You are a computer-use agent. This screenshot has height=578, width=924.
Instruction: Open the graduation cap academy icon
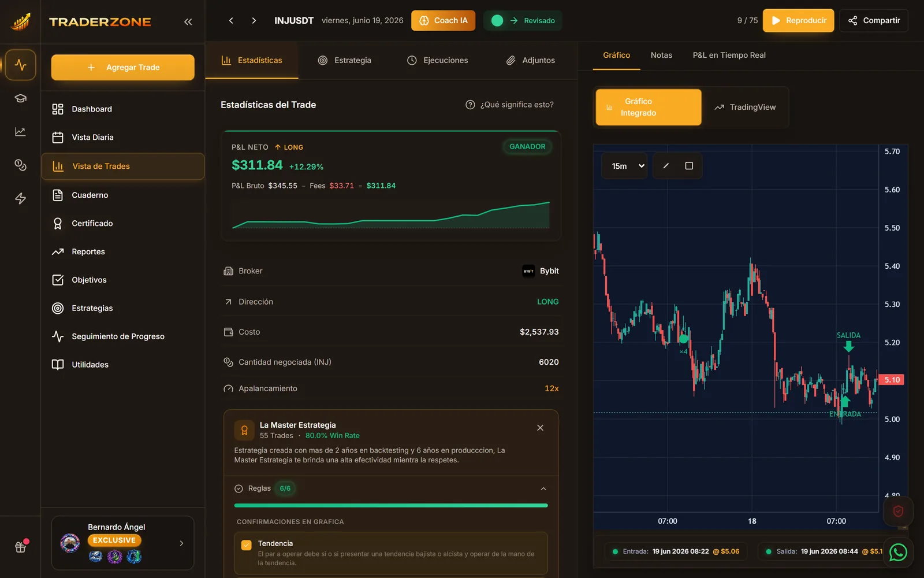(20, 98)
